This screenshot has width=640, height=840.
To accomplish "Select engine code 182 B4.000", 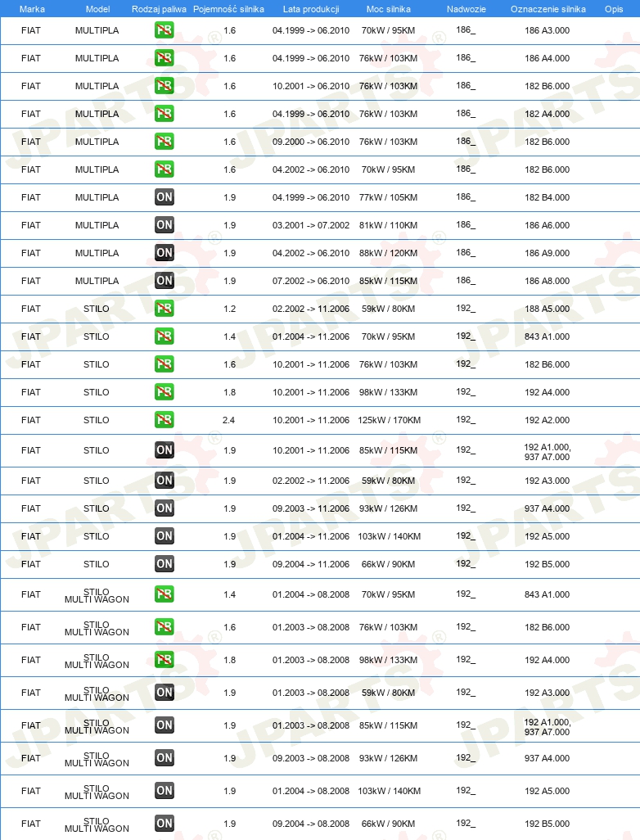I will click(547, 197).
